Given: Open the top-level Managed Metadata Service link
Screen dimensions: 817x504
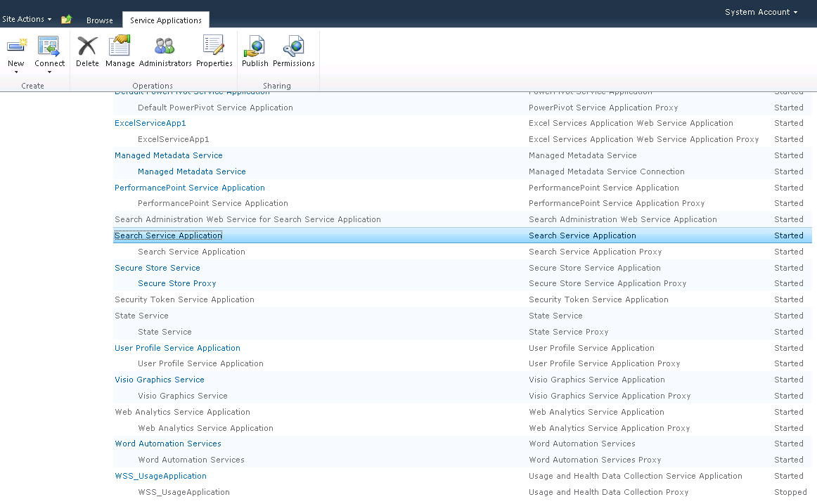Looking at the screenshot, I should pos(168,155).
